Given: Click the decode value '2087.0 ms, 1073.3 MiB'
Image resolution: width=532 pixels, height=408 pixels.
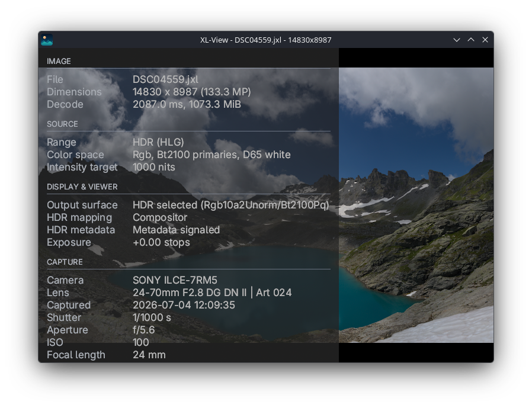Looking at the screenshot, I should click(187, 104).
